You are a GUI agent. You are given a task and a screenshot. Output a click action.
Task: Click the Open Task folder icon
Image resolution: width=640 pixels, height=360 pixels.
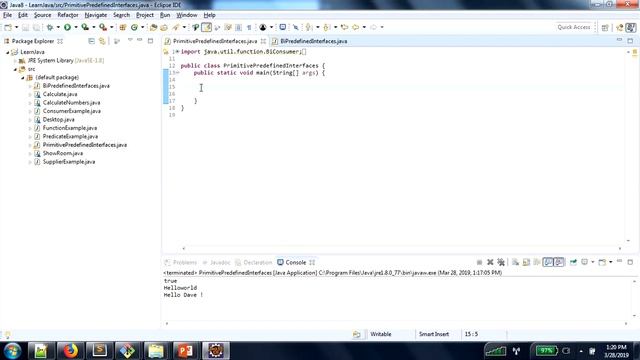pyautogui.click(x=164, y=27)
